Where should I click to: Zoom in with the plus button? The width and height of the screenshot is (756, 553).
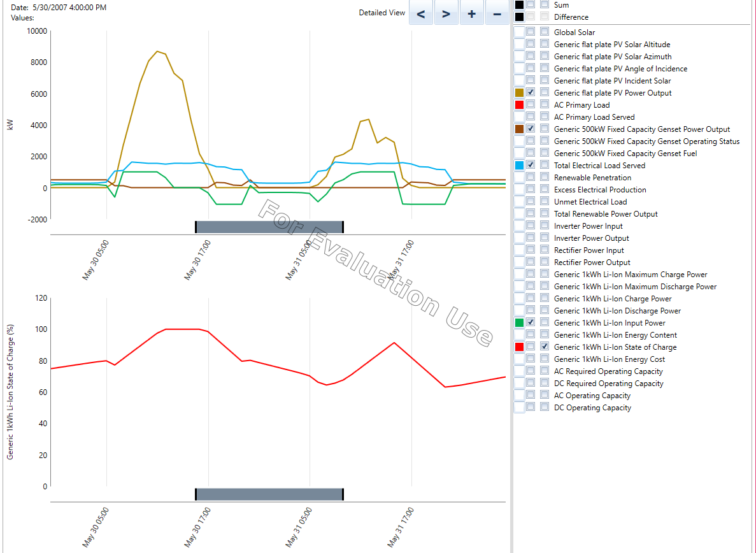tap(471, 13)
